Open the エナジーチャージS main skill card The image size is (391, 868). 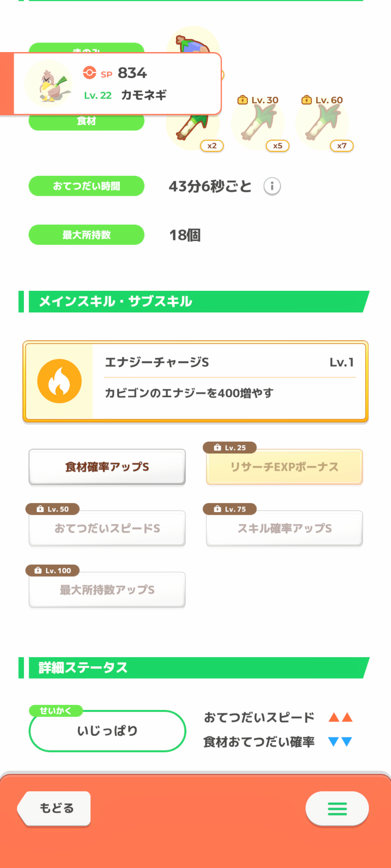[x=229, y=381]
